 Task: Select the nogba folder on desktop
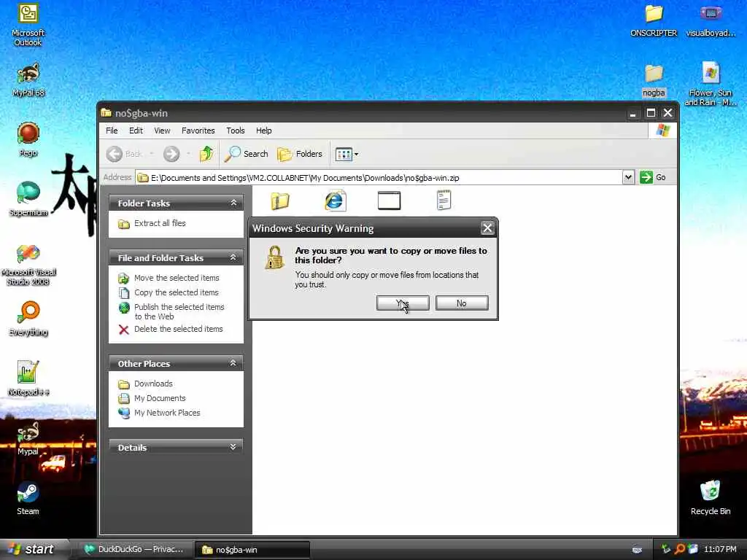coord(654,80)
